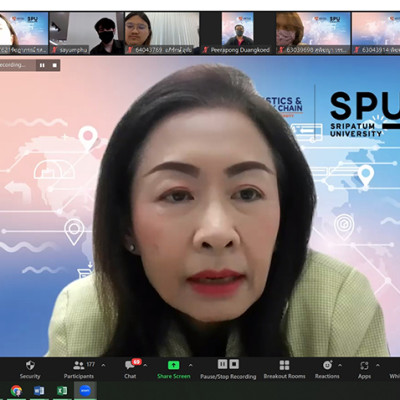Click the green Share Screen button
The width and height of the screenshot is (400, 400).
point(174,370)
